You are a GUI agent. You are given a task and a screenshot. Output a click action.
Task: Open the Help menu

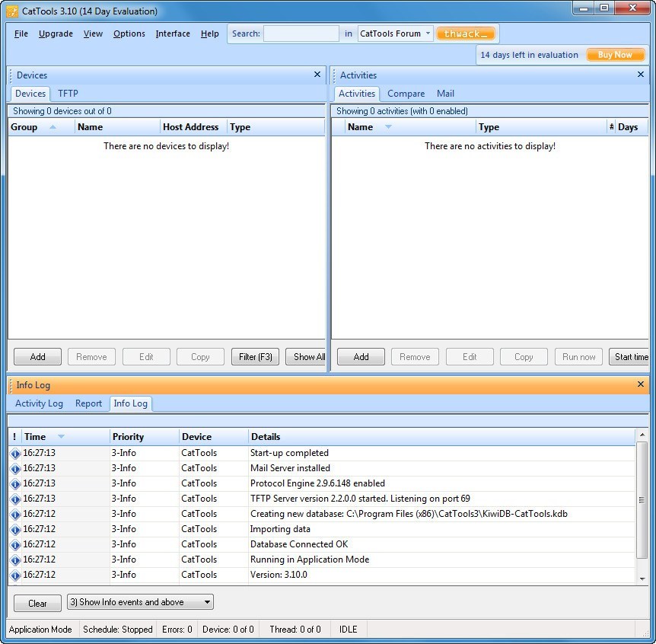(209, 33)
